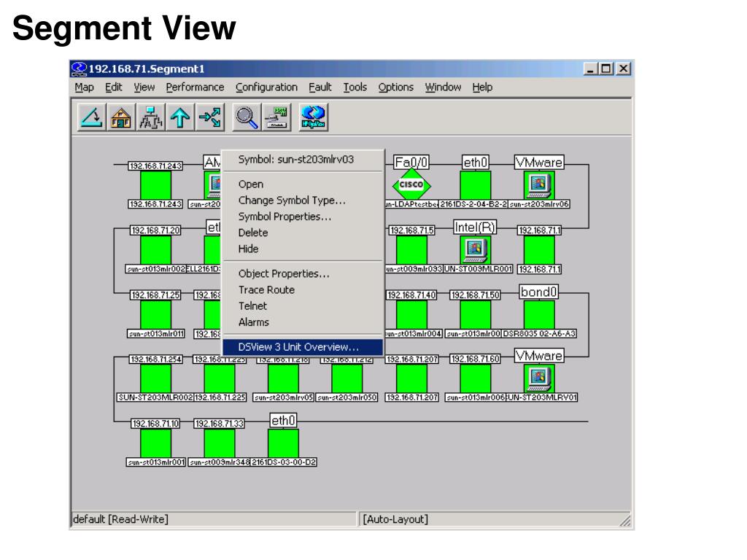
Task: Select the green node sun-st013mlr006
Action: [x=475, y=378]
